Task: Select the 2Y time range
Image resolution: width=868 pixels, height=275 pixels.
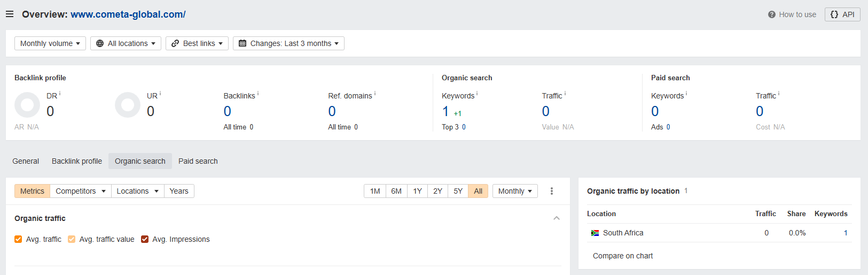Action: pos(437,191)
